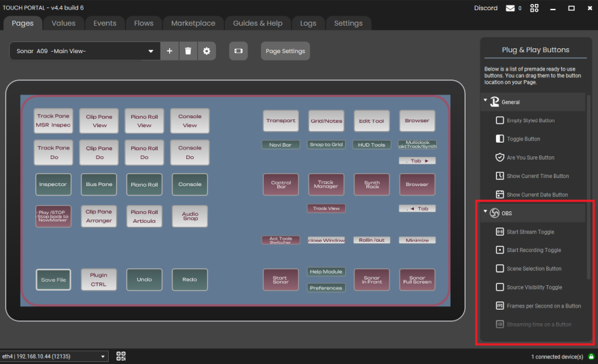Select the Start Stream Toggle premade button
598x364 pixels.
coord(530,232)
